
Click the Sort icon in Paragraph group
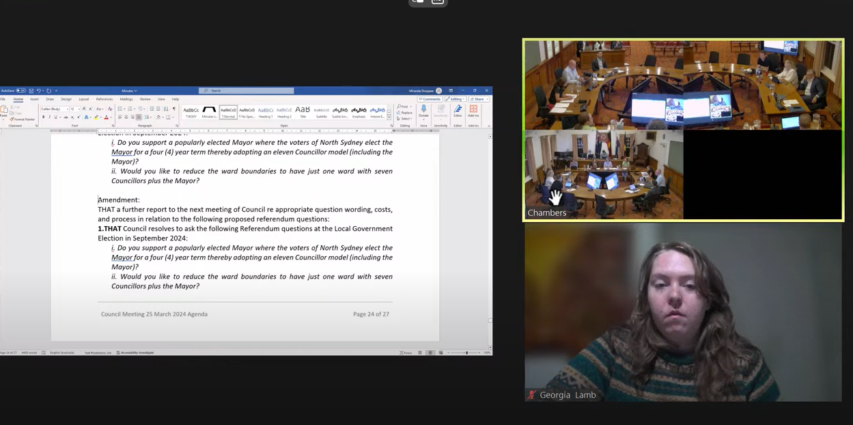[166, 109]
